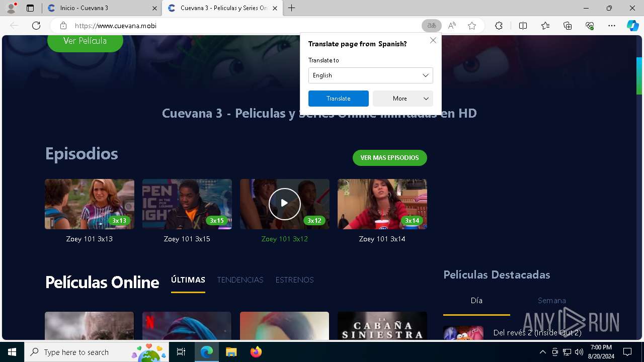Open the Copilot sidebar icon
The image size is (644, 362).
pyautogui.click(x=632, y=26)
